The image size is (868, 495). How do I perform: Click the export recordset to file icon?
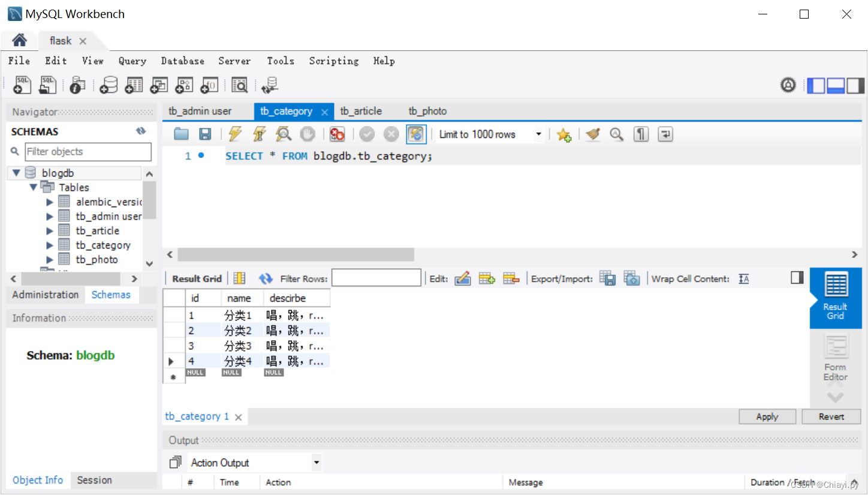click(x=608, y=278)
